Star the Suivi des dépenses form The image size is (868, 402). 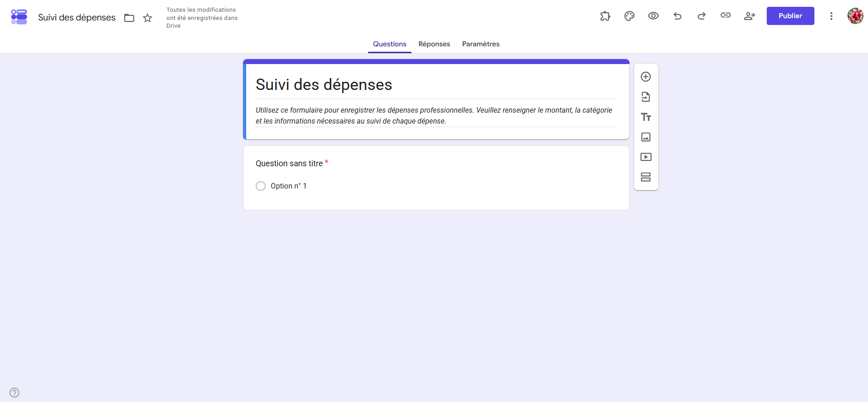[148, 18]
